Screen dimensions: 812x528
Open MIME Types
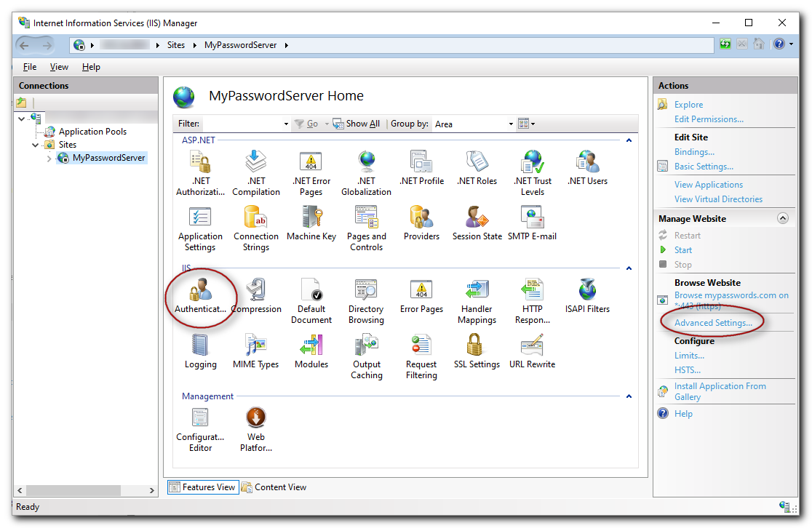point(256,351)
